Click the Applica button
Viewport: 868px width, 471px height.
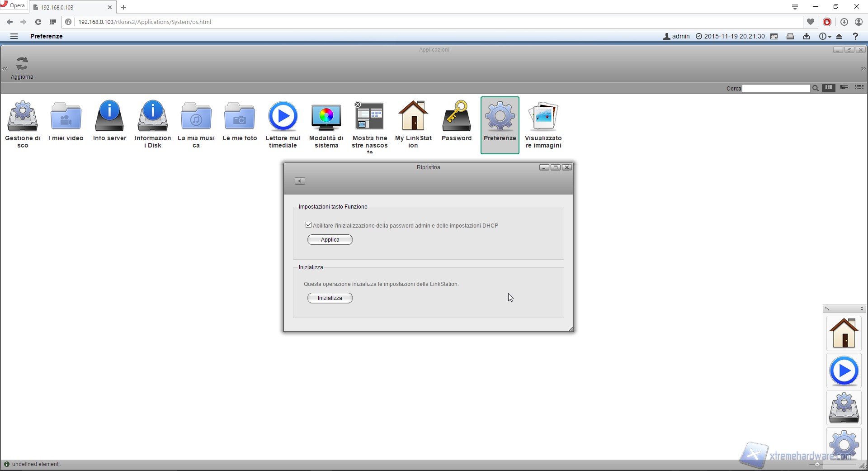pyautogui.click(x=330, y=240)
